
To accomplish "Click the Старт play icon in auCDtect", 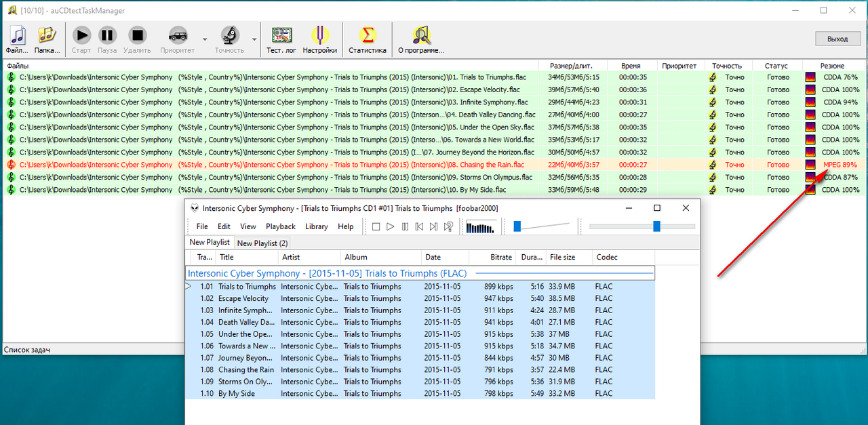I will (x=81, y=35).
